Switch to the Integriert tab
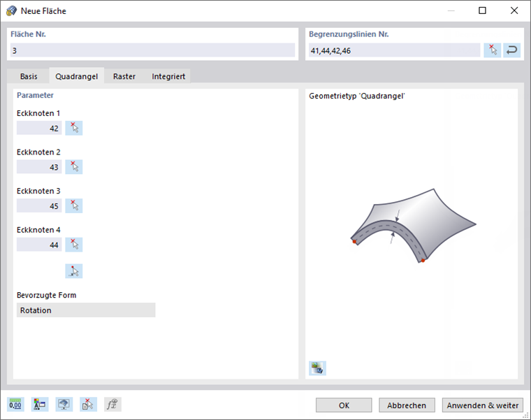 point(168,77)
